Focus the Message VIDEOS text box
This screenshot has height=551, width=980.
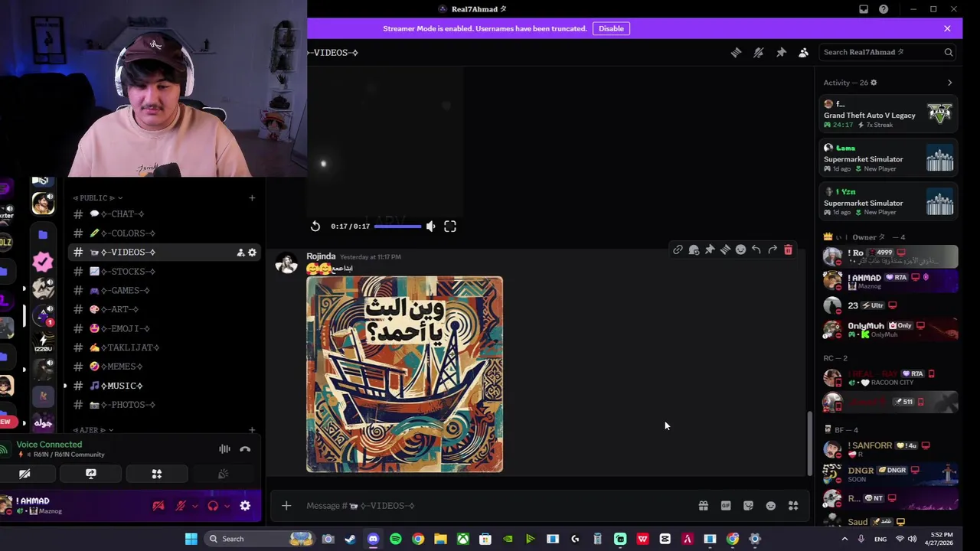498,506
